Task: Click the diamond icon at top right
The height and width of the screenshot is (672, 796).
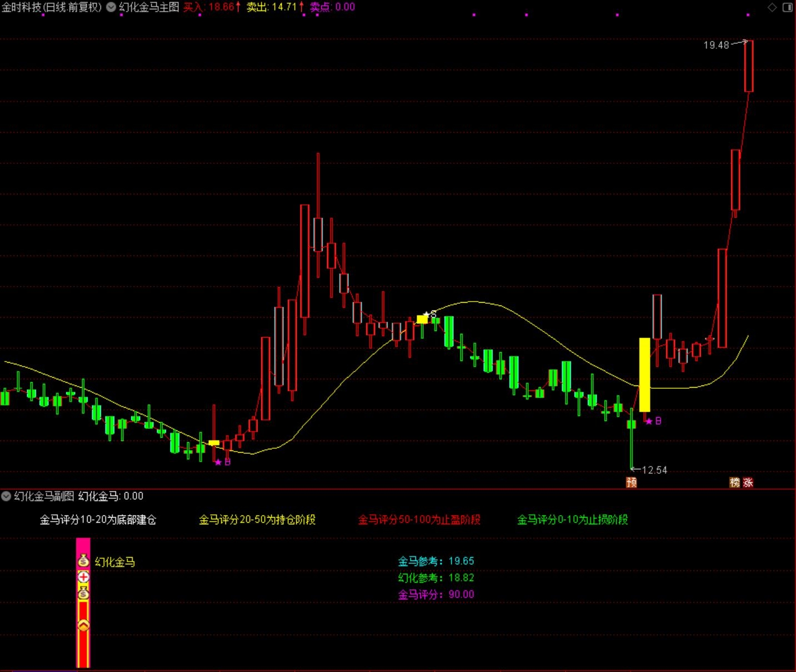Action: pyautogui.click(x=772, y=7)
